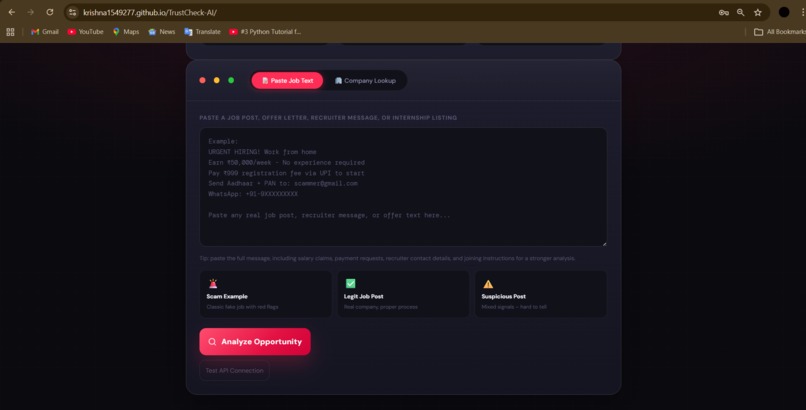This screenshot has height=410, width=806.
Task: Click the text area resize handle
Action: pyautogui.click(x=604, y=243)
